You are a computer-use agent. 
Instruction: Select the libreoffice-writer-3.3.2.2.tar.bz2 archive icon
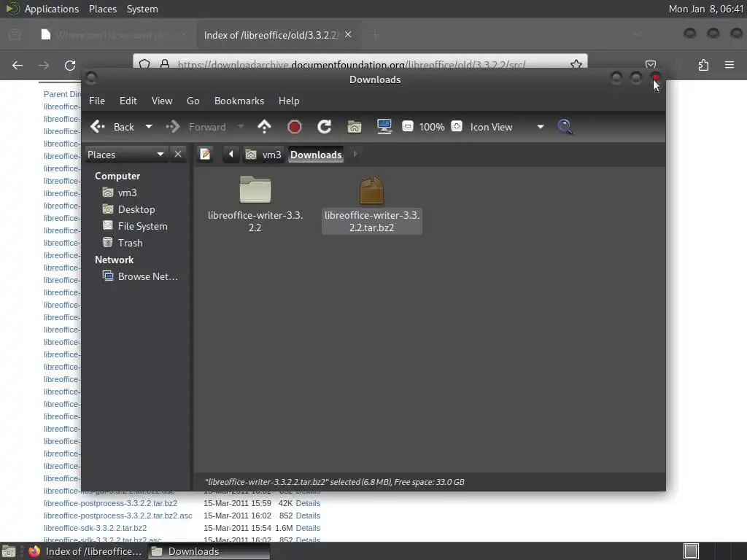pyautogui.click(x=371, y=190)
